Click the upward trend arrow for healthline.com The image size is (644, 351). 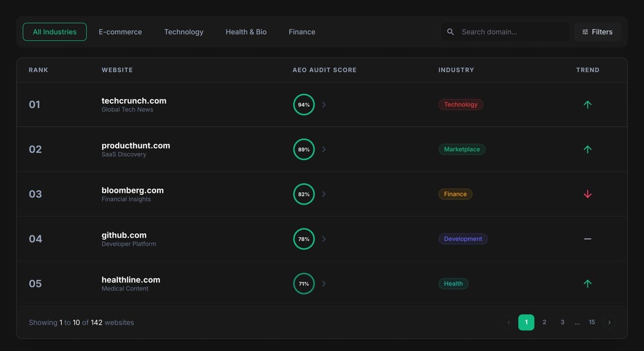[587, 284]
